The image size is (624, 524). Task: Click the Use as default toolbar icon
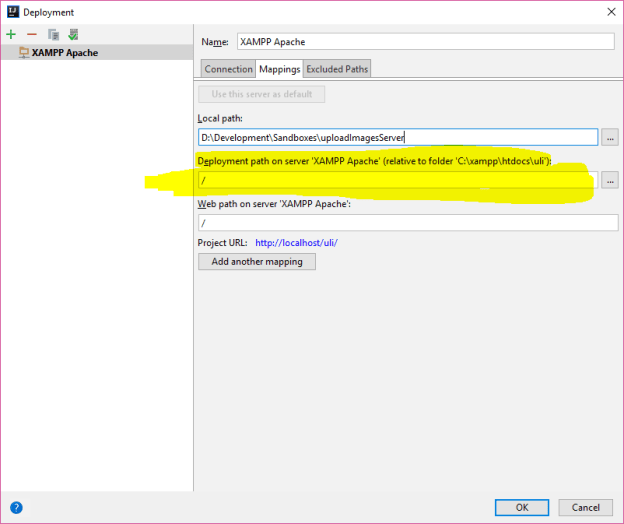(73, 34)
